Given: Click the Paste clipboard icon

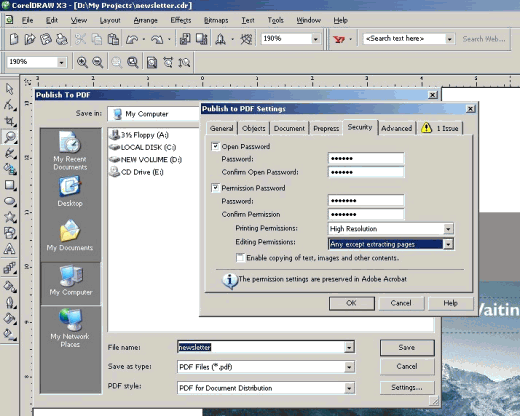Looking at the screenshot, I should tap(113, 39).
